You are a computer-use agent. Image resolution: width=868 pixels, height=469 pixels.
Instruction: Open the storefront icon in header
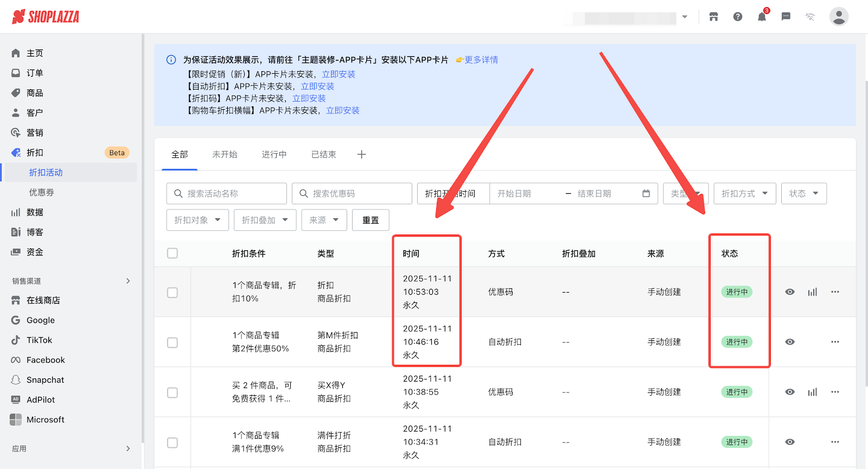[713, 17]
